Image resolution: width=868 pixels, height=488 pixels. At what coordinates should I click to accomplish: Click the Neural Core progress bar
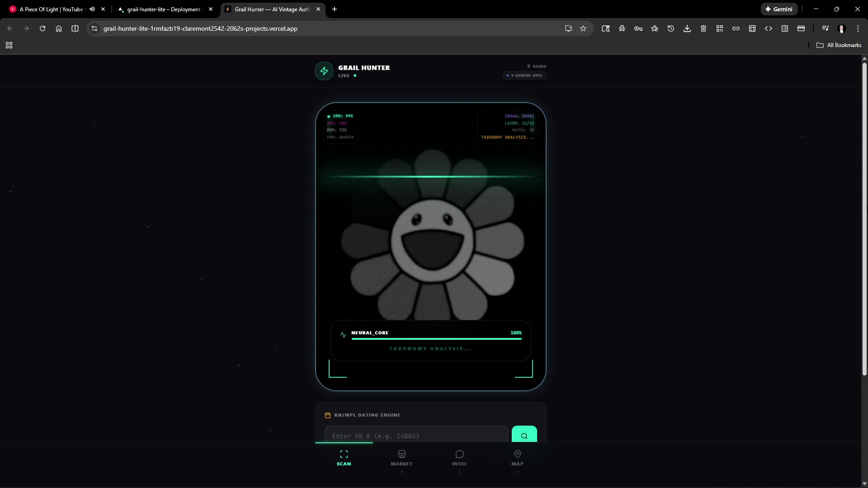[x=436, y=338]
